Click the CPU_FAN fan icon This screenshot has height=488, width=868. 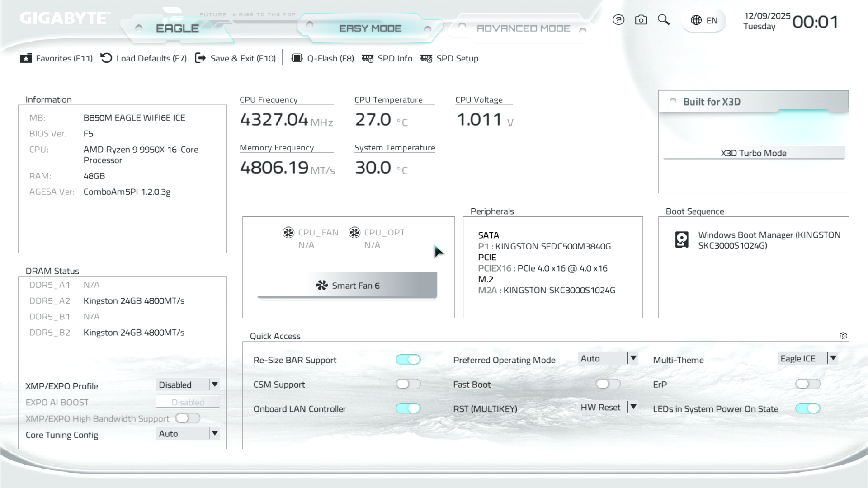click(288, 232)
